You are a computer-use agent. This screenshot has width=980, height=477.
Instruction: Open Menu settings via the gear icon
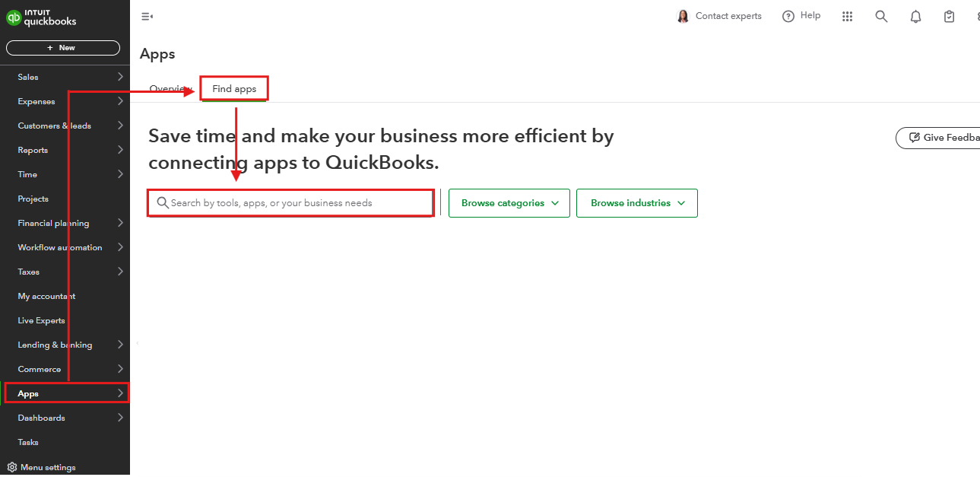tap(42, 466)
